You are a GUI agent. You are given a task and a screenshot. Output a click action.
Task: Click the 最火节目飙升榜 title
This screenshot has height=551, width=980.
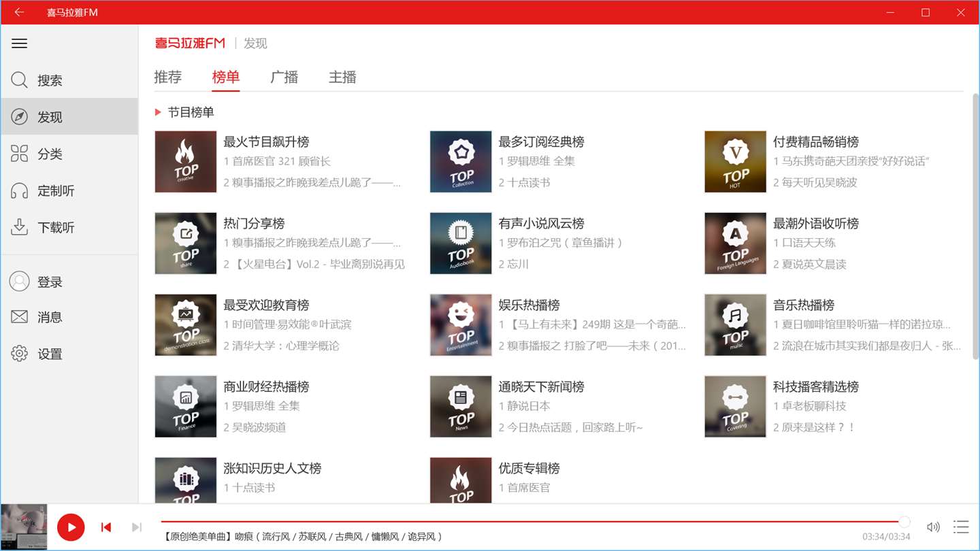tap(266, 141)
